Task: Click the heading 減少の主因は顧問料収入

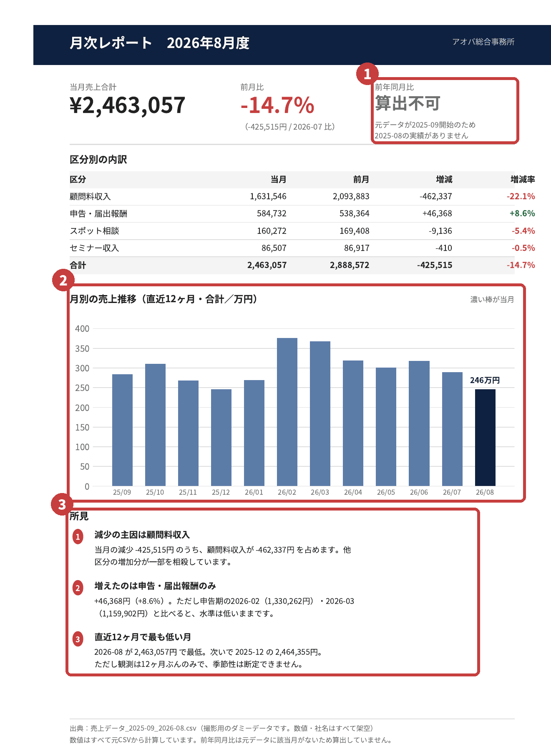Action: pos(142,535)
